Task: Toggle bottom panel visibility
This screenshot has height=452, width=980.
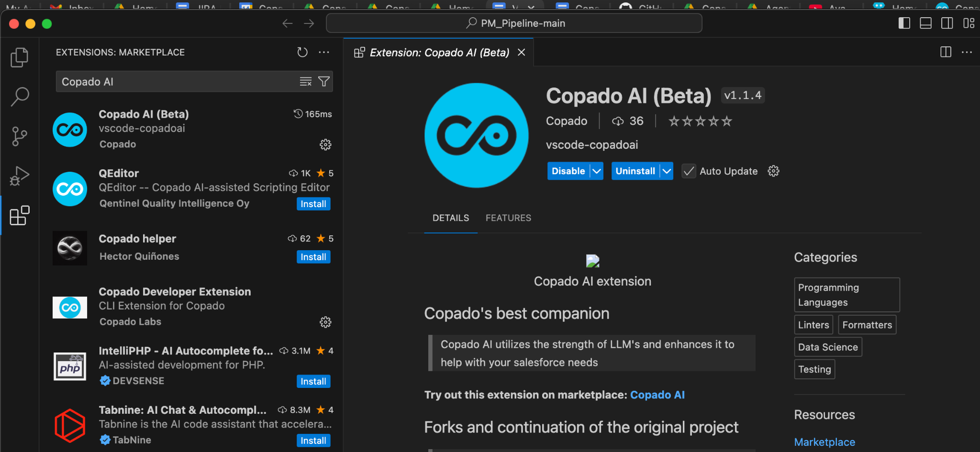Action: click(925, 23)
